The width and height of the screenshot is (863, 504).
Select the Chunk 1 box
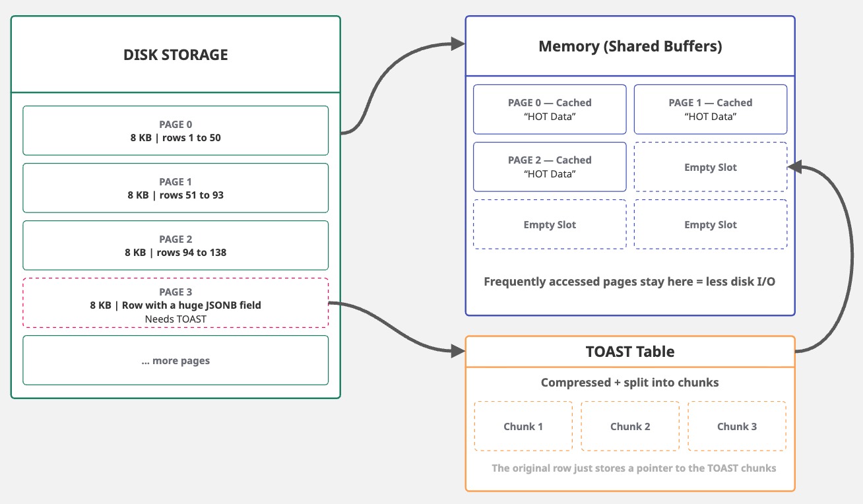pyautogui.click(x=523, y=426)
